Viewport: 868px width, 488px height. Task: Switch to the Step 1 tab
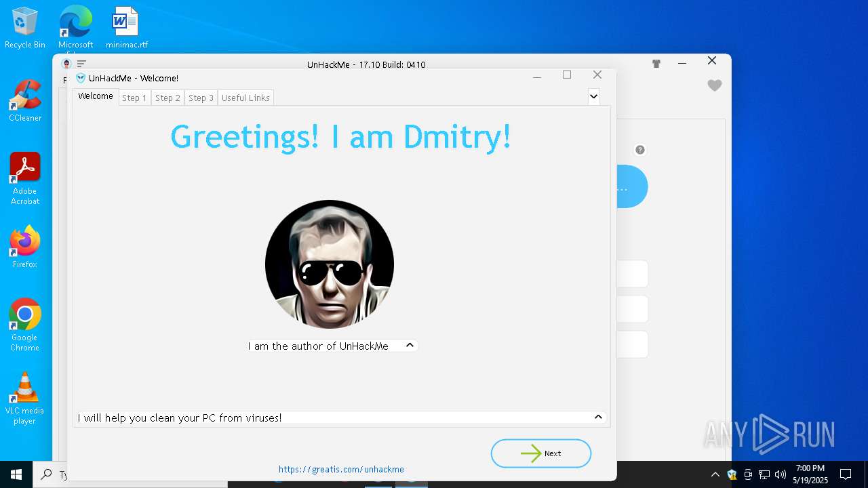(x=134, y=98)
